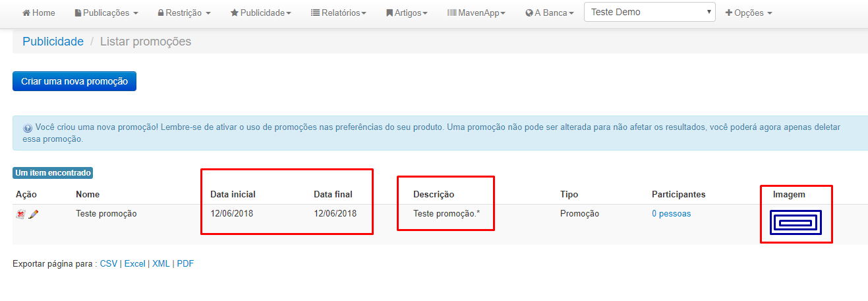
Task: Click the document icon beside Publicações
Action: 78,13
